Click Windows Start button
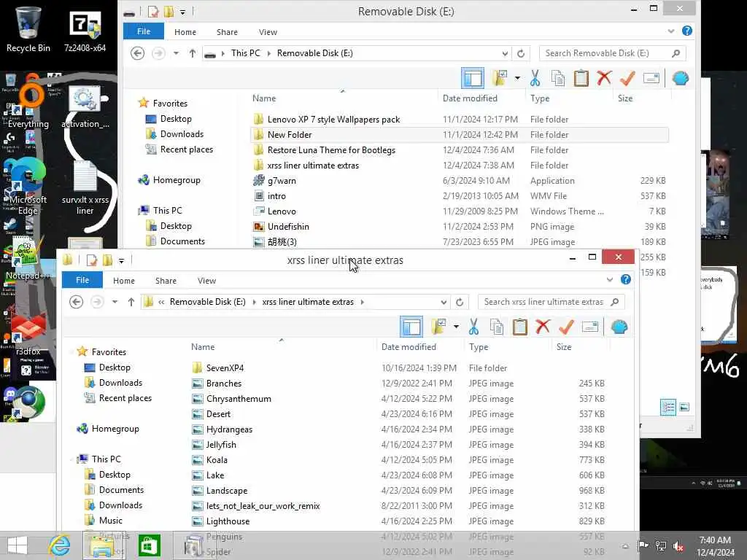Image resolution: width=747 pixels, height=560 pixels. click(x=18, y=545)
